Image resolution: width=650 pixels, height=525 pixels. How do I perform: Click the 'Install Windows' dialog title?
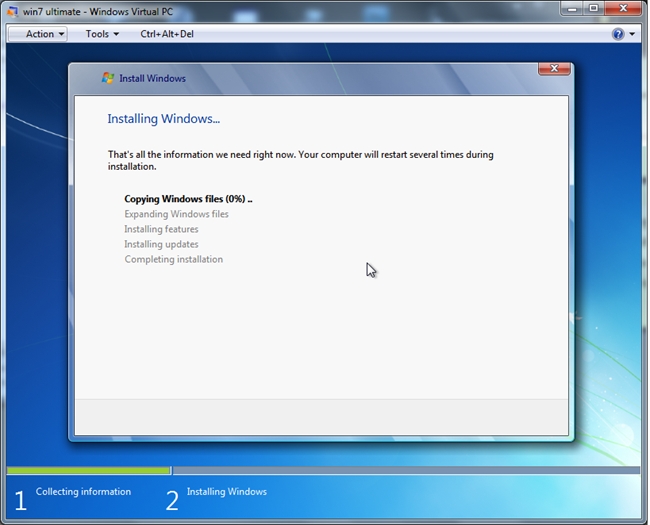point(153,78)
